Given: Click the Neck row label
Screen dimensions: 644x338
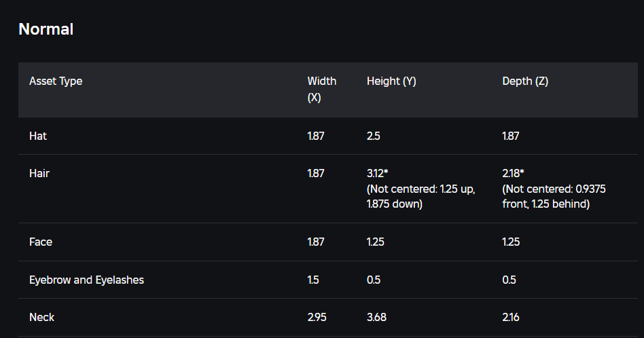Looking at the screenshot, I should (41, 317).
